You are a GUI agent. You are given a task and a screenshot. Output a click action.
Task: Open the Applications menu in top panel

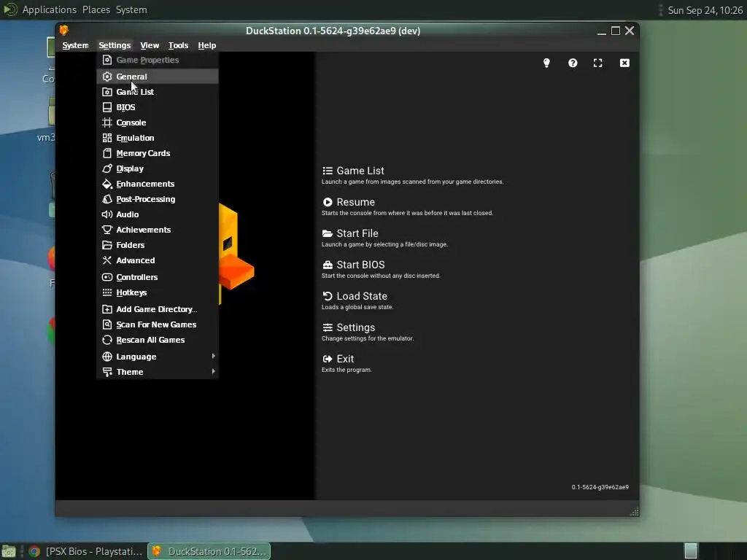[x=49, y=9]
